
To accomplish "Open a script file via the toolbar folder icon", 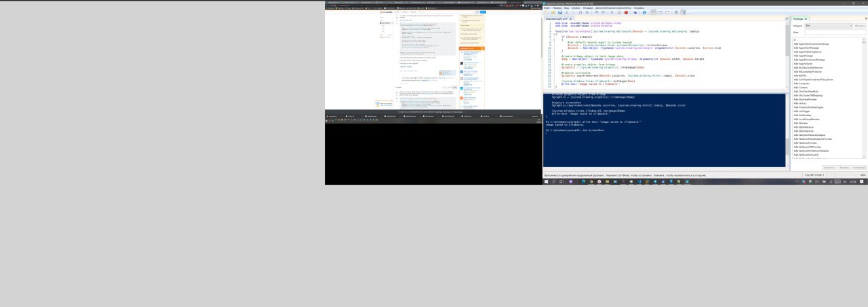I will (x=553, y=12).
